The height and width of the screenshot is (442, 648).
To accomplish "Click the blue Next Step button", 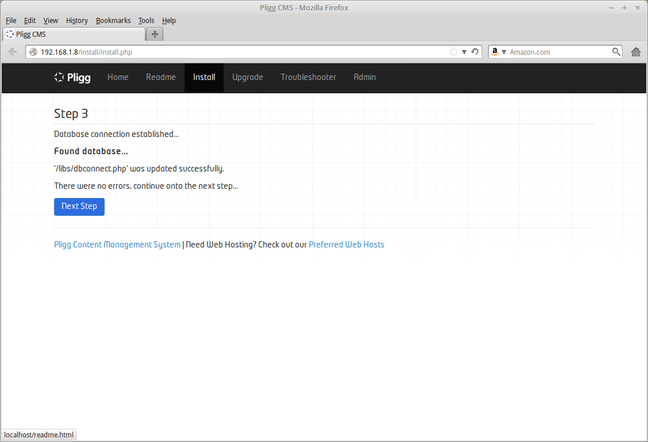I will point(79,207).
